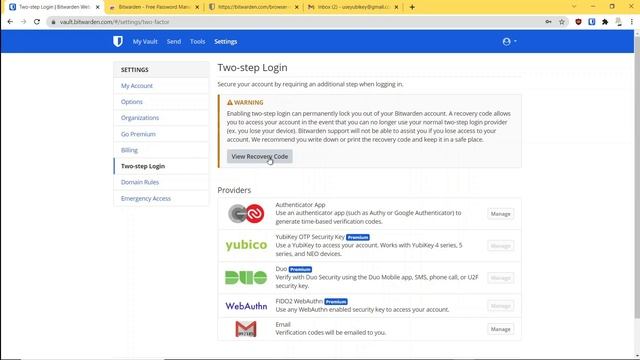640x360 pixels.
Task: Close the Bitwarden Free Password Manager tab
Action: point(197,7)
